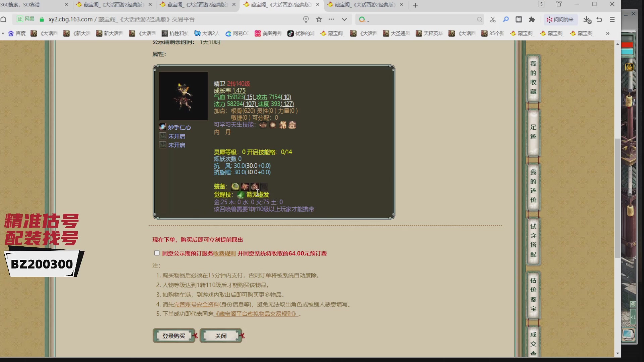The height and width of the screenshot is (362, 644).
Task: Open the 收费规则 link
Action: (x=224, y=253)
